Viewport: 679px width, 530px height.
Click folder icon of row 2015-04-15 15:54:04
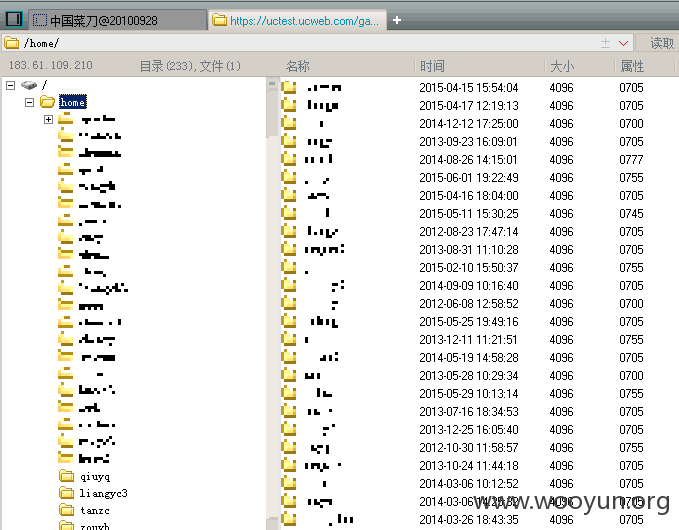pos(288,87)
